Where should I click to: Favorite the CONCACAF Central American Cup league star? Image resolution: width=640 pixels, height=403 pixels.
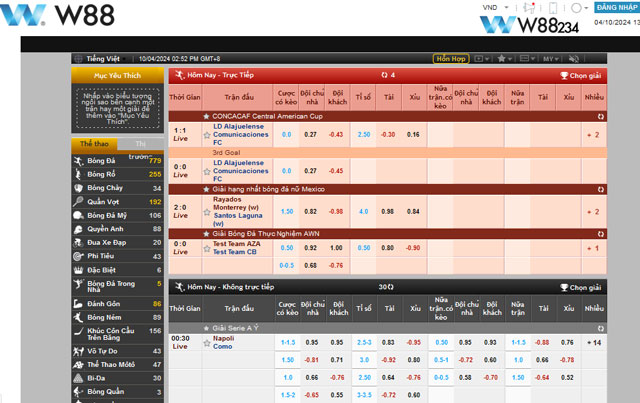point(207,116)
